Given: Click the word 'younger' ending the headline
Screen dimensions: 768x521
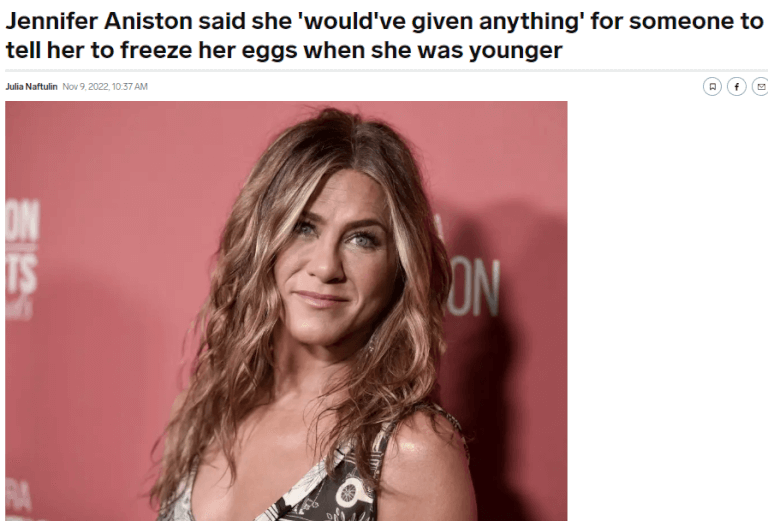Looking at the screenshot, I should 515,52.
